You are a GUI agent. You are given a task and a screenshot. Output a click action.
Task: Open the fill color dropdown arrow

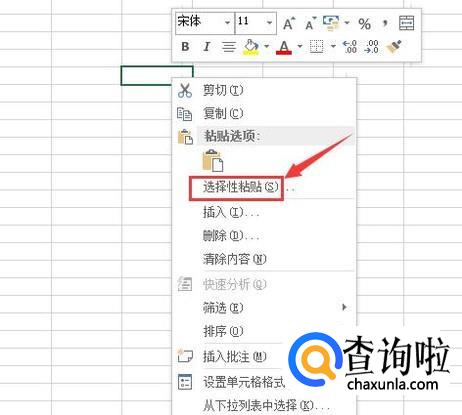[267, 47]
